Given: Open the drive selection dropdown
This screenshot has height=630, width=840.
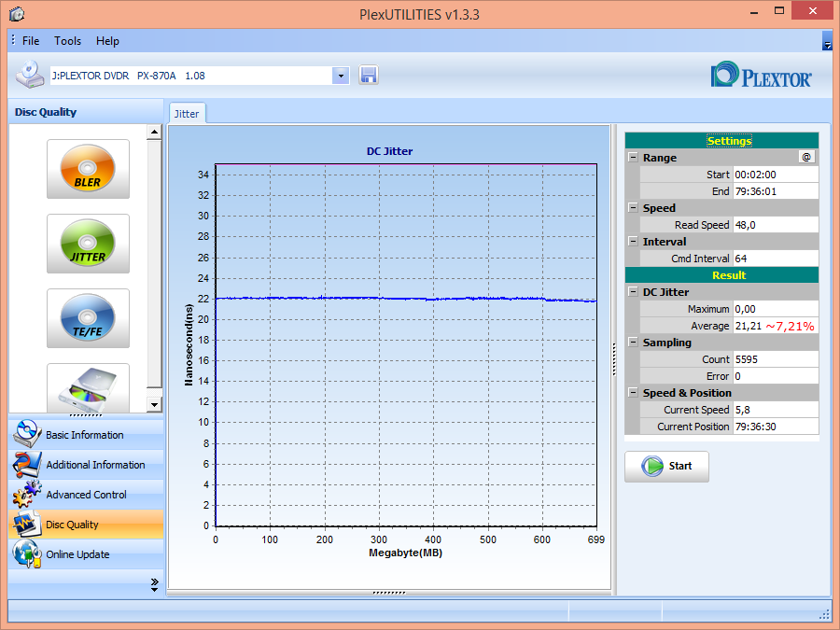Looking at the screenshot, I should point(341,76).
